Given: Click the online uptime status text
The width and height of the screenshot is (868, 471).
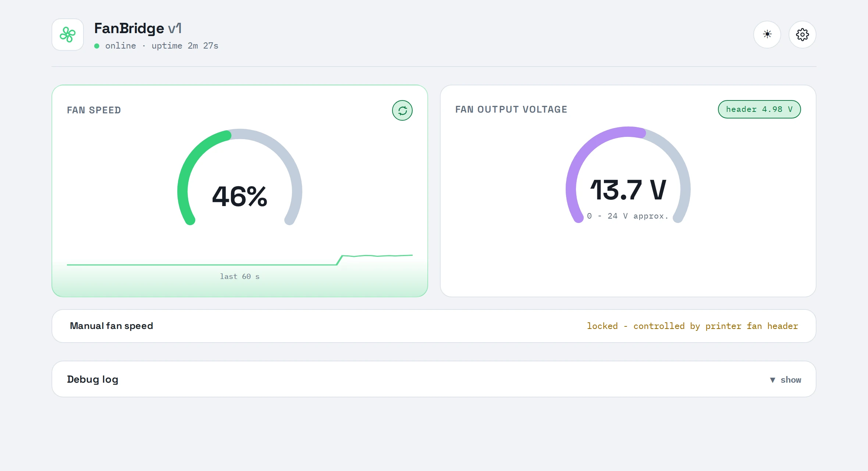Looking at the screenshot, I should tap(162, 46).
